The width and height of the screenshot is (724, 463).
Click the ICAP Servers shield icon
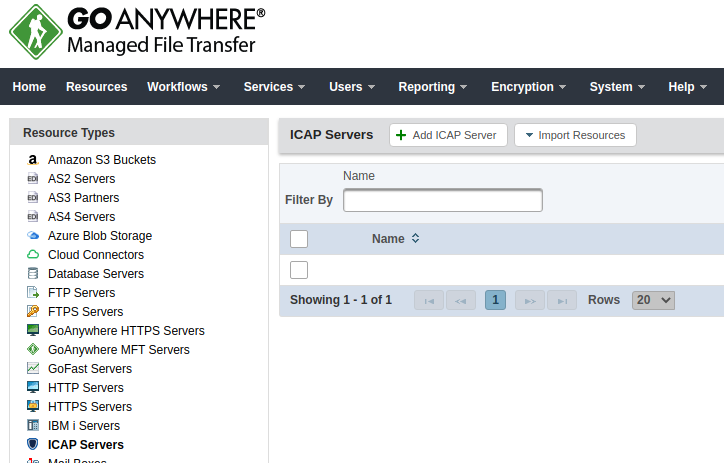(32, 445)
